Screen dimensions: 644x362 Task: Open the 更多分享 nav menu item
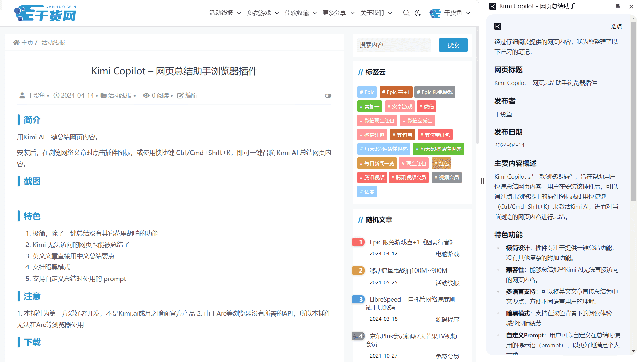(x=334, y=13)
